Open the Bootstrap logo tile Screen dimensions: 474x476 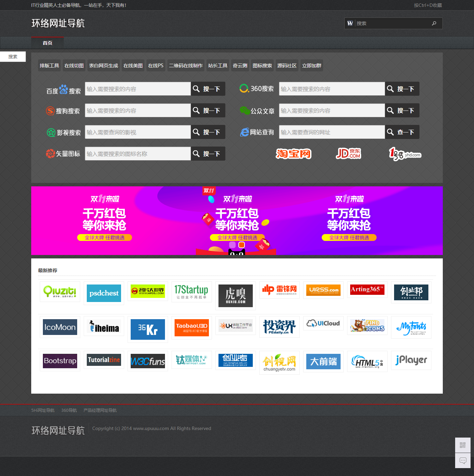(60, 361)
